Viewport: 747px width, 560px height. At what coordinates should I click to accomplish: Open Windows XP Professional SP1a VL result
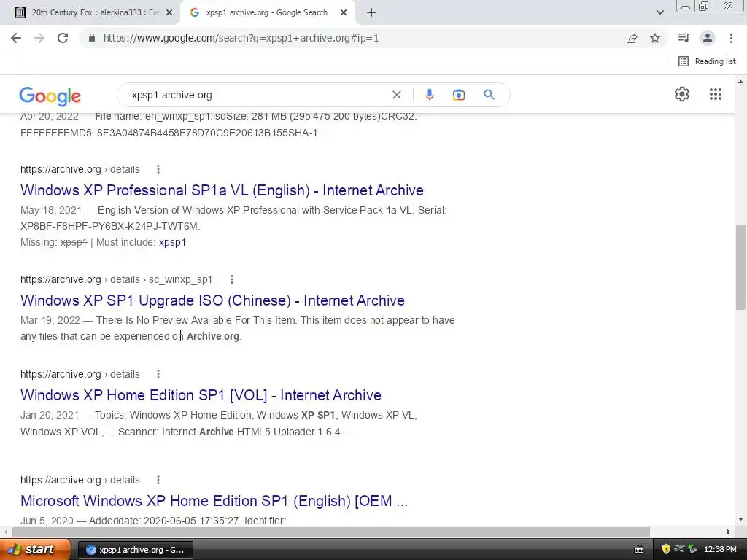222,190
